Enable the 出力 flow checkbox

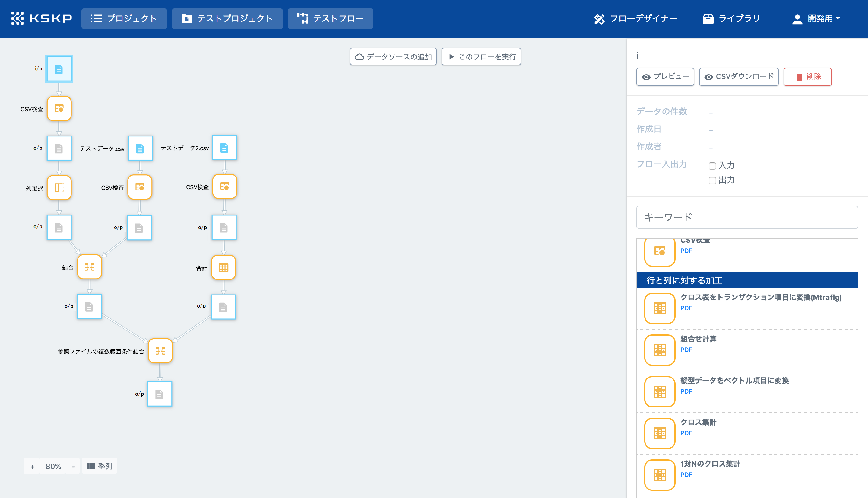click(x=712, y=180)
